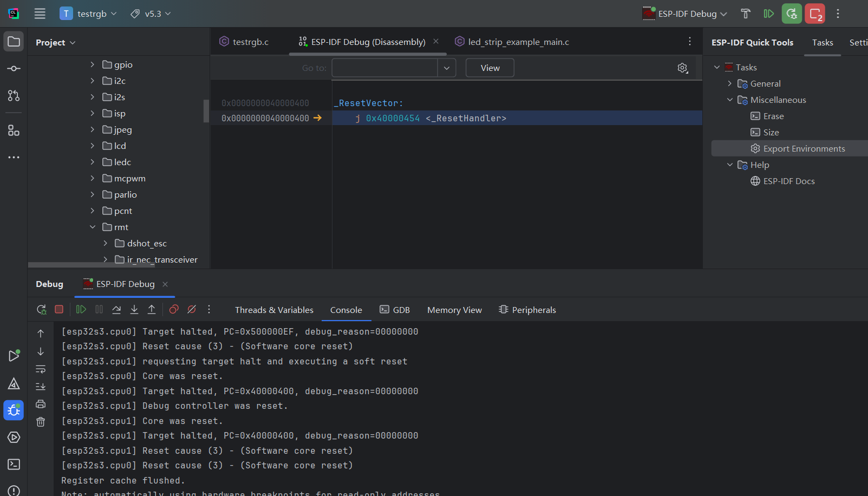Click the console Print icon
This screenshot has width=868, height=496.
pos(41,404)
